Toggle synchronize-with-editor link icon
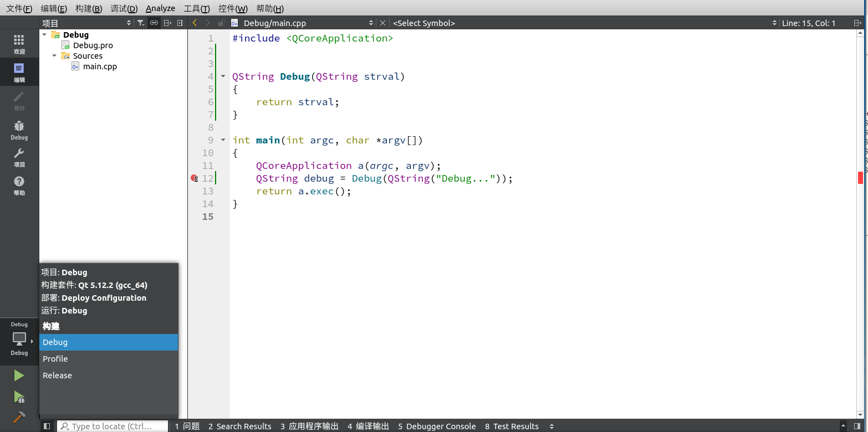 (154, 23)
